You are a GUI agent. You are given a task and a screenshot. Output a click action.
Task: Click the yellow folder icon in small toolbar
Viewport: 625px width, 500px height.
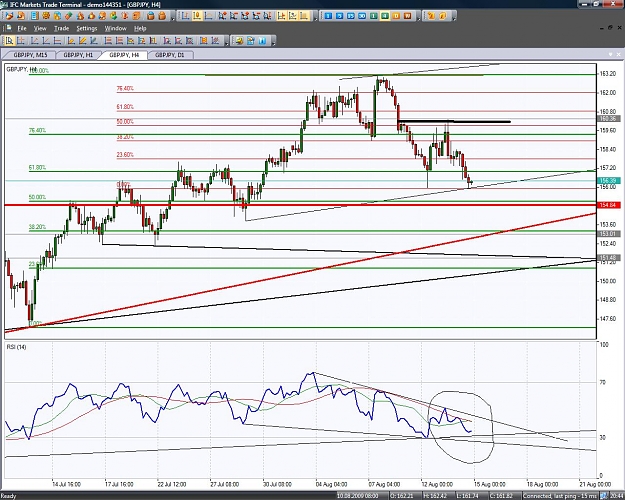(x=239, y=40)
